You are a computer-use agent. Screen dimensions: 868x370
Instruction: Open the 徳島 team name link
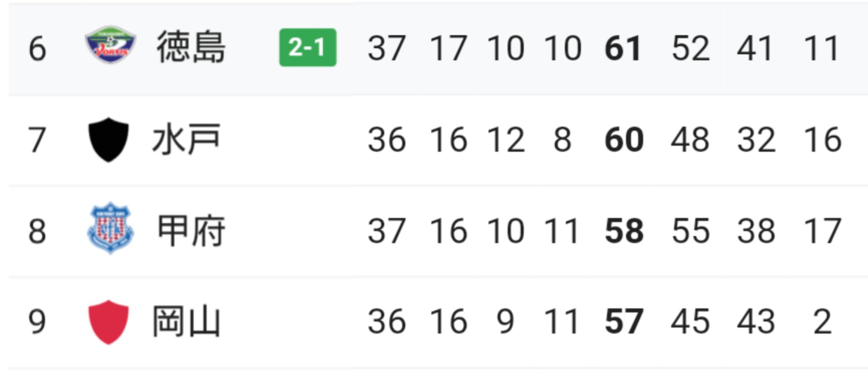coord(191,48)
